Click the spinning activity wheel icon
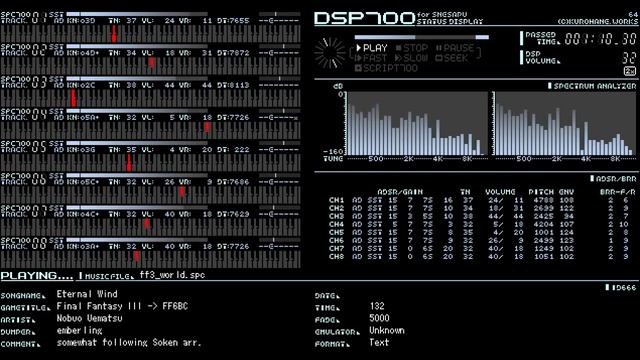The height and width of the screenshot is (360, 640). pos(330,53)
